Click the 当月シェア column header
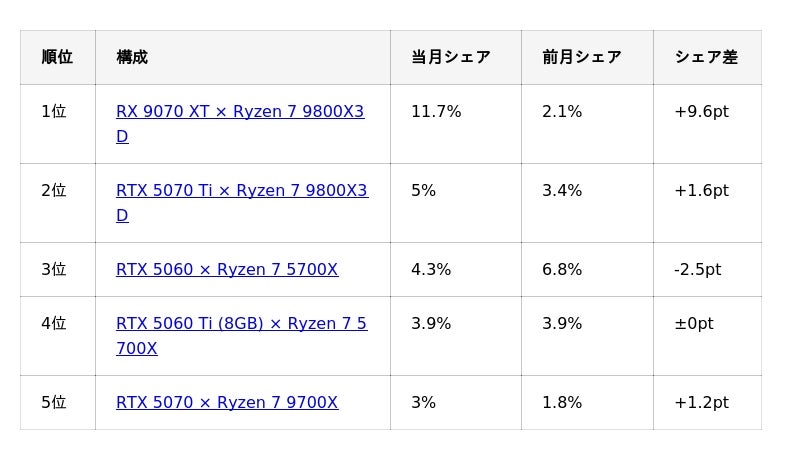Viewport: 800px width, 460px height. coord(450,58)
